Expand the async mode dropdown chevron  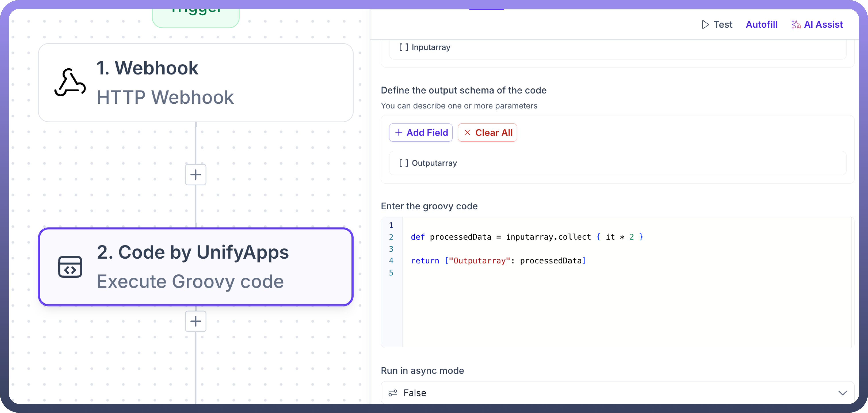(842, 393)
